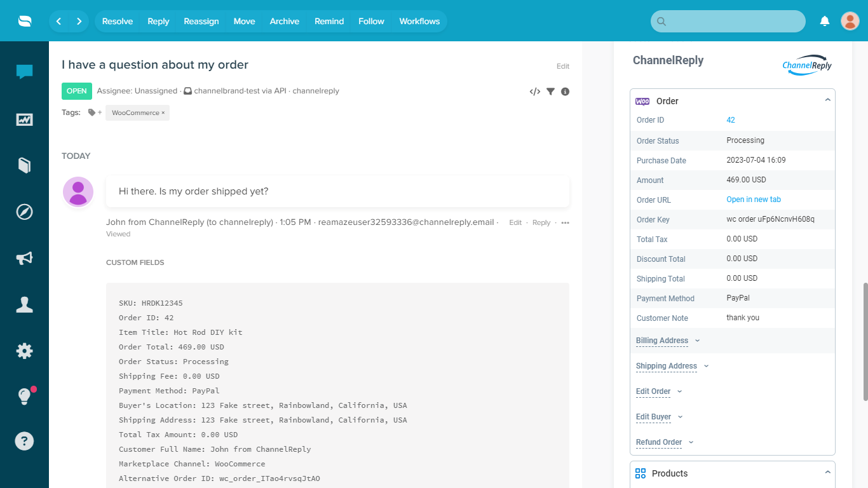Click the ChannelReply logo
Viewport: 868px width, 488px height.
click(x=807, y=64)
